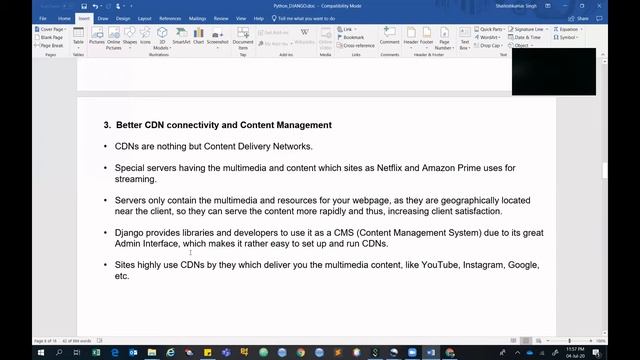Click the Save icon in title bar
The image size is (640, 360).
(x=84, y=6)
